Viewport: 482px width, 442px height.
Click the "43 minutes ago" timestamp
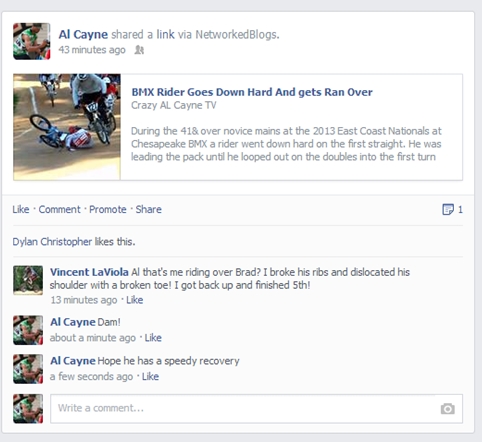[92, 50]
